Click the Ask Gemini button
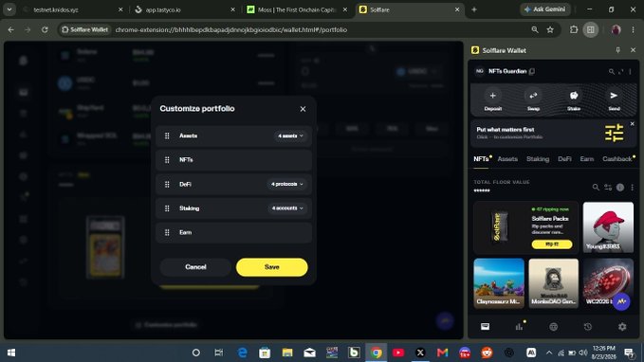 pyautogui.click(x=544, y=9)
